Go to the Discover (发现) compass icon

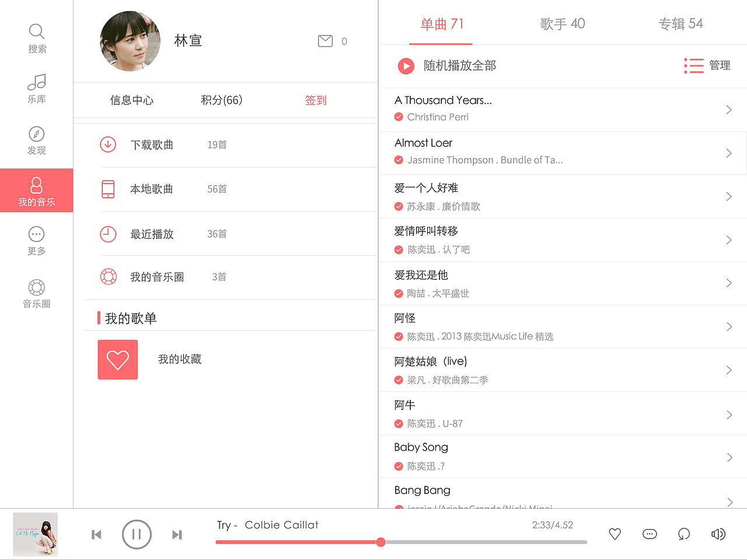36,134
